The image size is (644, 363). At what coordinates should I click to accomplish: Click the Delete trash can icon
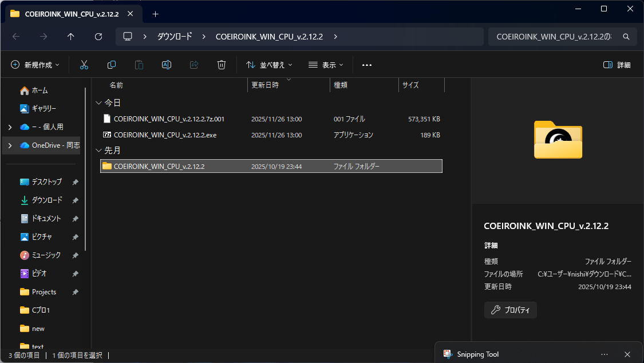point(222,65)
